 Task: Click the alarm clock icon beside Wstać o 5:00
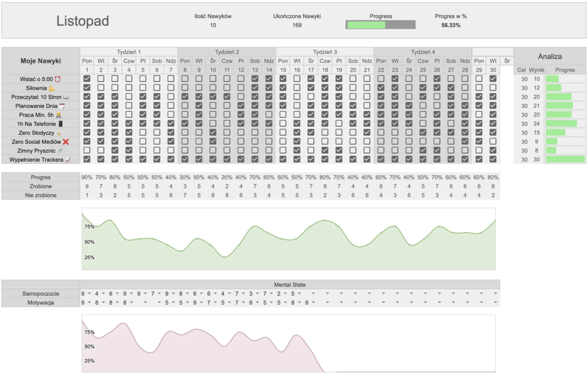[57, 79]
